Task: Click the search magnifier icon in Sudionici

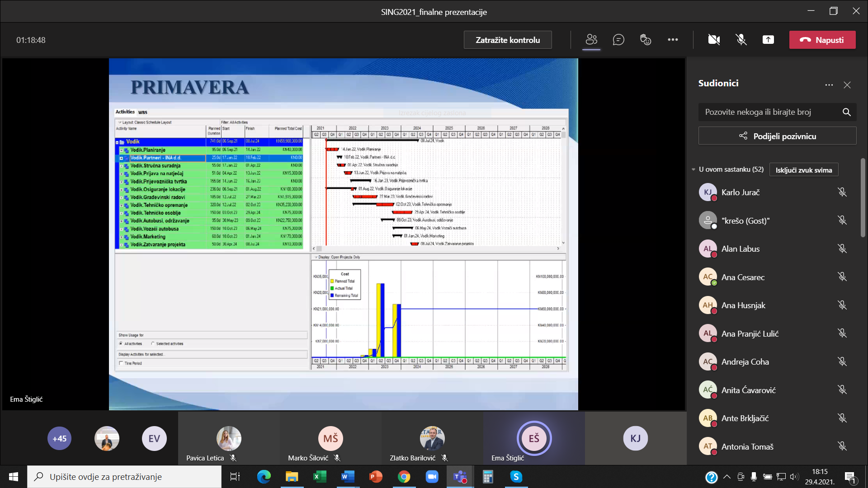Action: click(847, 112)
